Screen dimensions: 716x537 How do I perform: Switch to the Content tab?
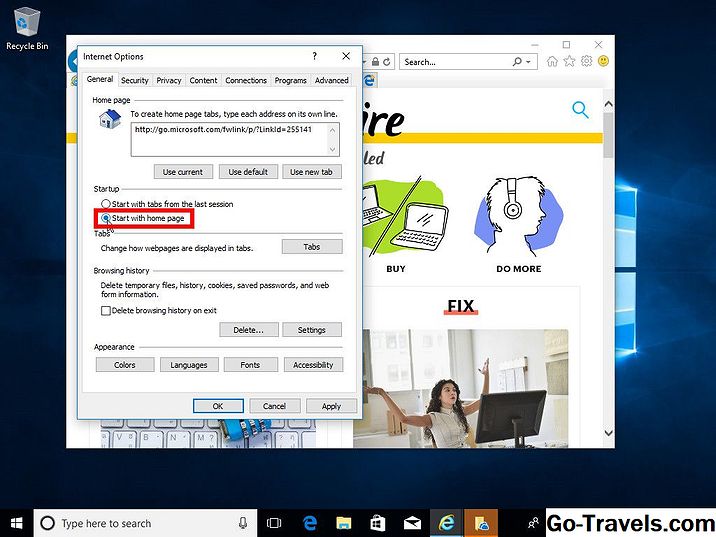(x=203, y=80)
